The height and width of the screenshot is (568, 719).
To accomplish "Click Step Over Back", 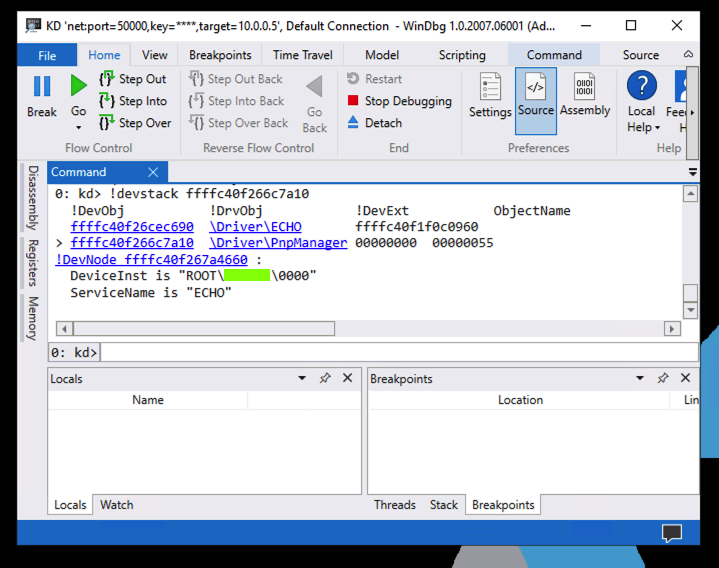I will click(238, 123).
